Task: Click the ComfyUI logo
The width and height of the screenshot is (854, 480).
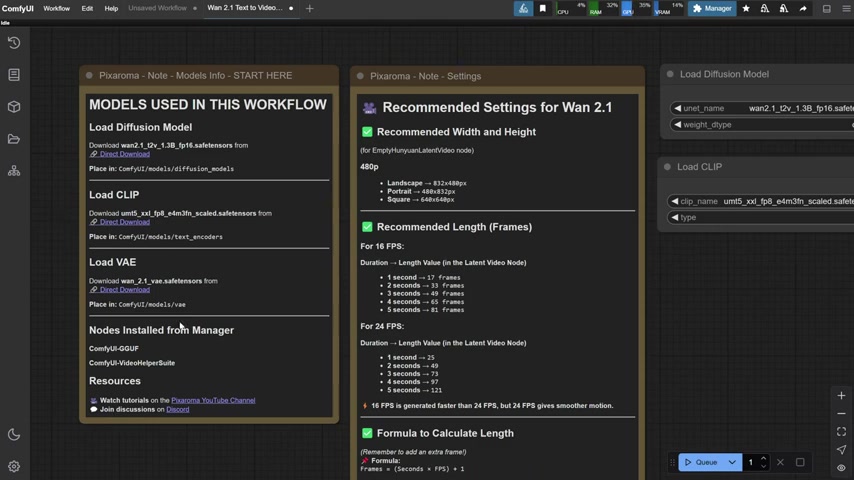Action: pos(17,8)
